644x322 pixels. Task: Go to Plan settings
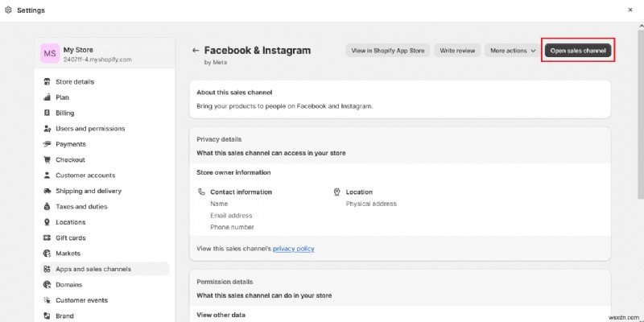pos(105,97)
